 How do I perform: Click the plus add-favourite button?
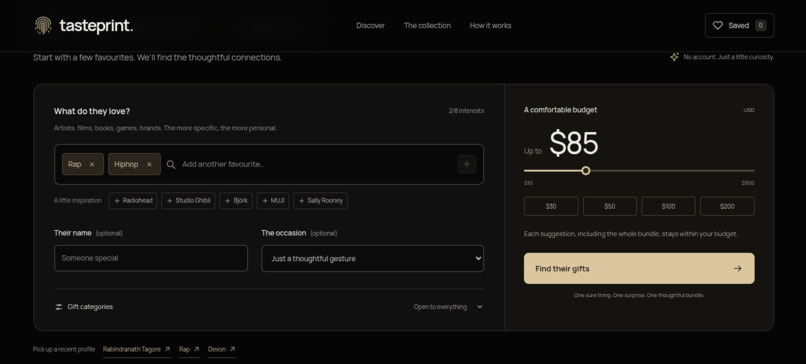coord(467,165)
